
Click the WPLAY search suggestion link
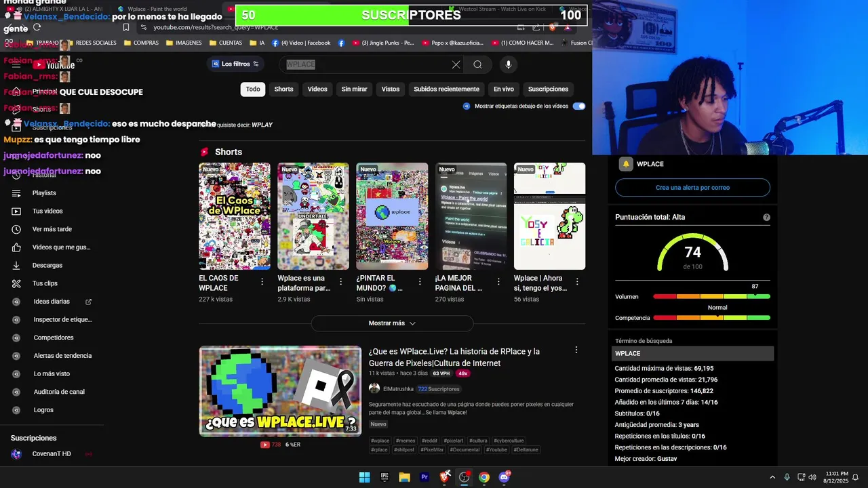coord(262,125)
